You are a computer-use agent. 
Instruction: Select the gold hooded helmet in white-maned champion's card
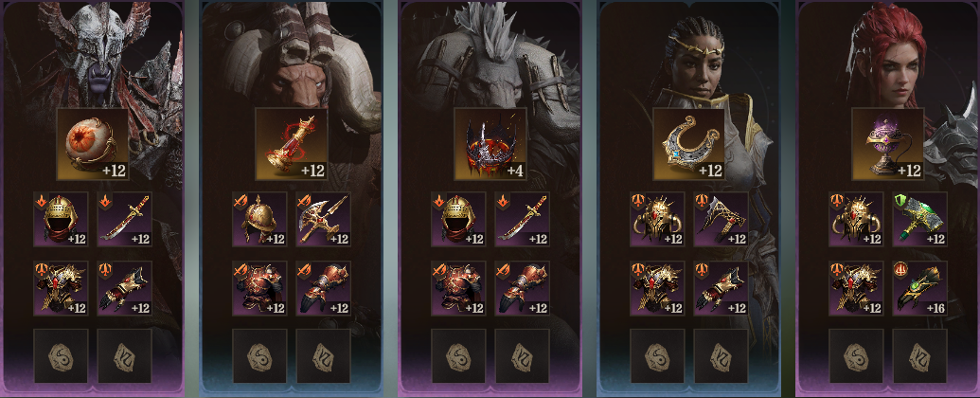[x=458, y=219]
